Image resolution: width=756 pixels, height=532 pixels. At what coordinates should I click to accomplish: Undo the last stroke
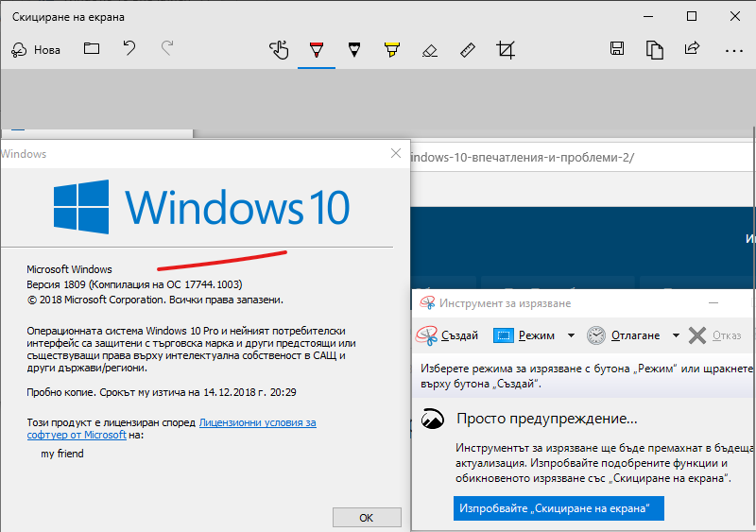pos(129,49)
